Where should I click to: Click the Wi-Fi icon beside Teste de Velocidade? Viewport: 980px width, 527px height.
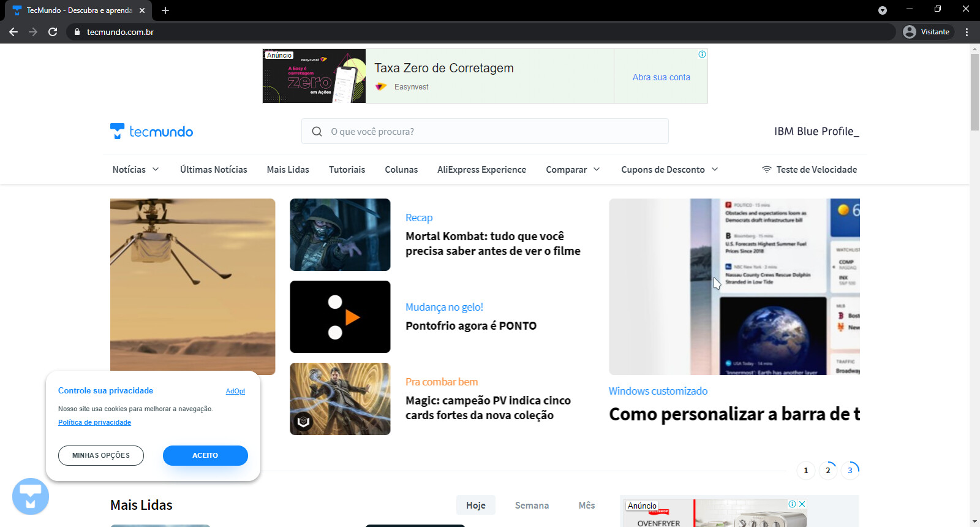(766, 169)
